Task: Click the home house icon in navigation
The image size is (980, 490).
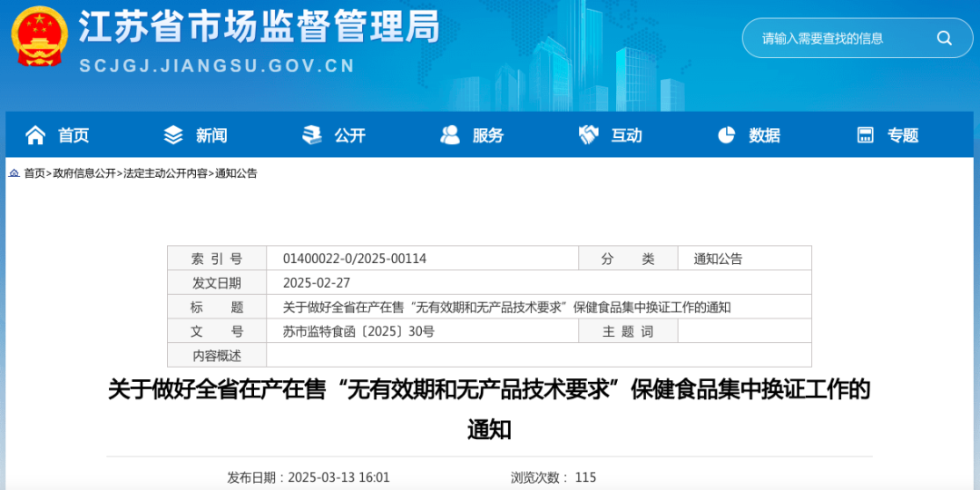Action: coord(35,134)
